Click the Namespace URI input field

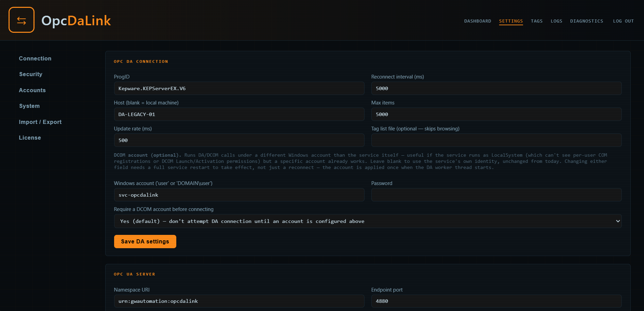(239, 301)
